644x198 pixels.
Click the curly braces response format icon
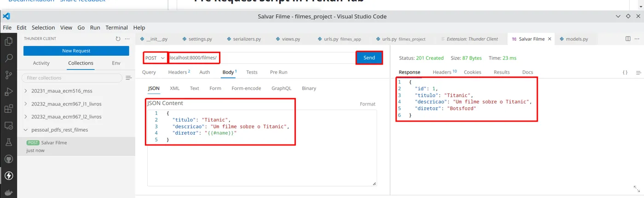pyautogui.click(x=625, y=72)
